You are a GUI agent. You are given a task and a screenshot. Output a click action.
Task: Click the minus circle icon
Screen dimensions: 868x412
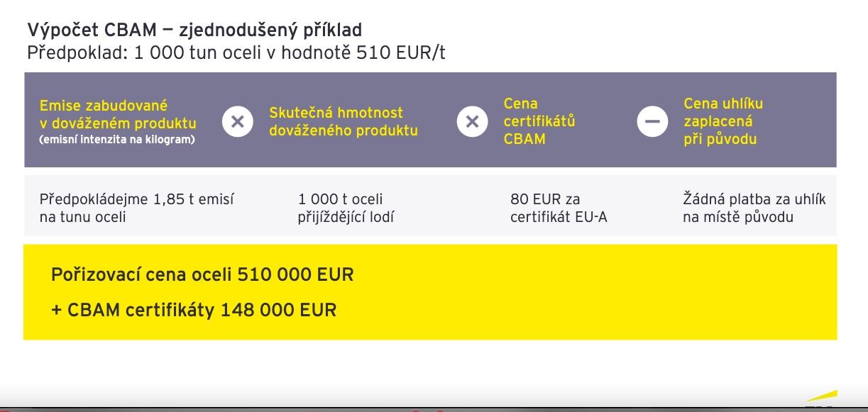pyautogui.click(x=652, y=121)
